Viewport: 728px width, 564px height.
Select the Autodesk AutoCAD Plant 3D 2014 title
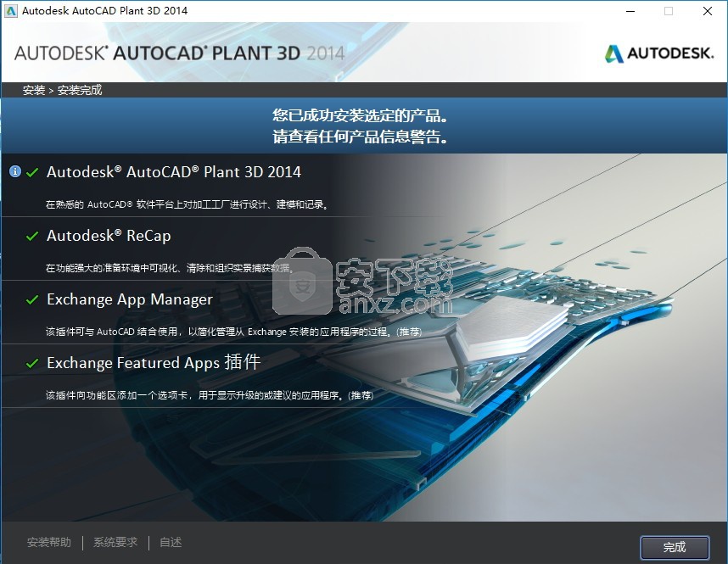[x=174, y=172]
